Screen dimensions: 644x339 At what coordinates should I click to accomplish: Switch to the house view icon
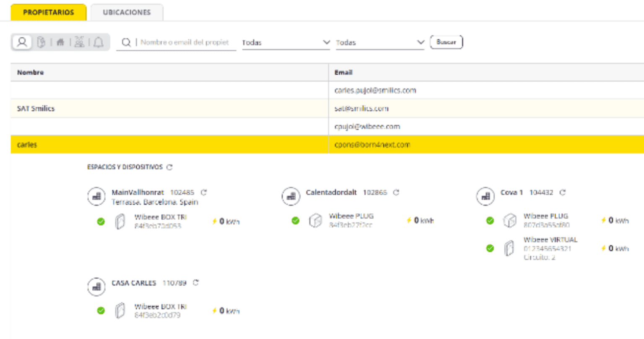(60, 42)
